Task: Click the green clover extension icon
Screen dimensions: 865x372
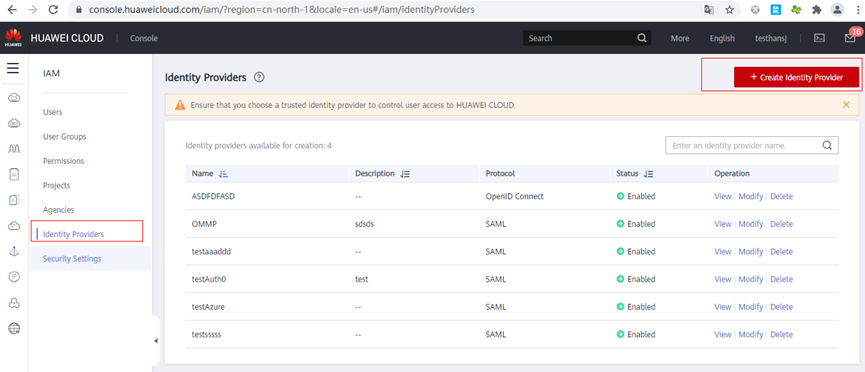Action: click(796, 10)
